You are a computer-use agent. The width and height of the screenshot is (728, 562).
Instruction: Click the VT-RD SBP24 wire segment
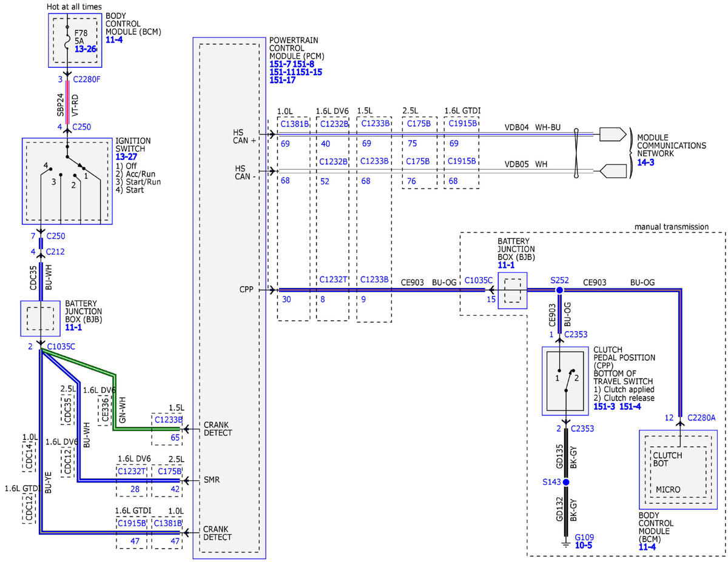click(x=67, y=103)
